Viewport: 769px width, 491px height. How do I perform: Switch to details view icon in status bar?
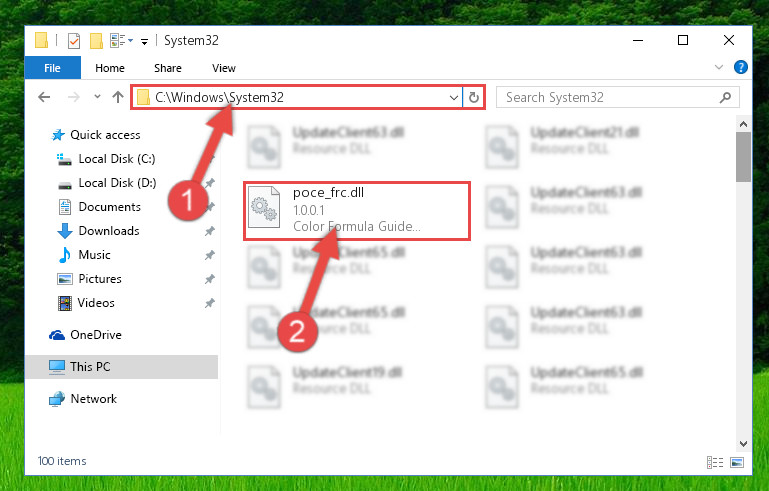point(715,462)
